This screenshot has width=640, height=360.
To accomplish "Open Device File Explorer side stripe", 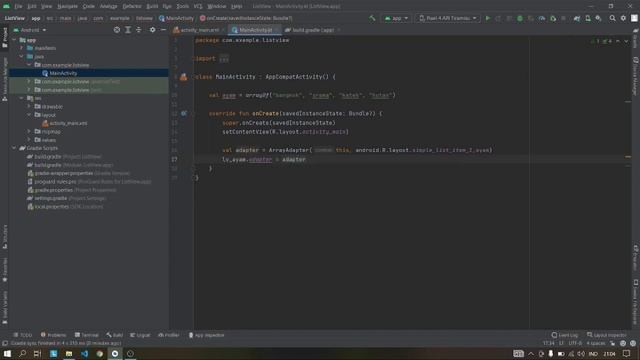I will tap(636, 302).
